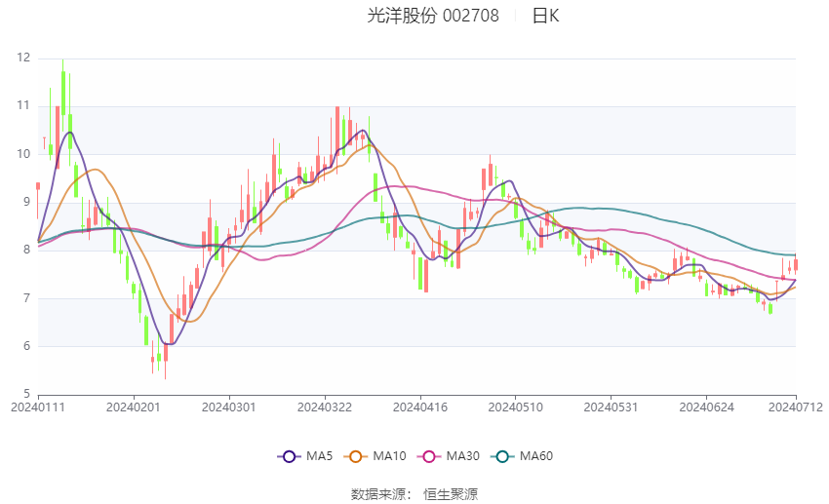This screenshot has width=829, height=504.
Task: Select x-axis date label 20240624
Action: coord(706,407)
